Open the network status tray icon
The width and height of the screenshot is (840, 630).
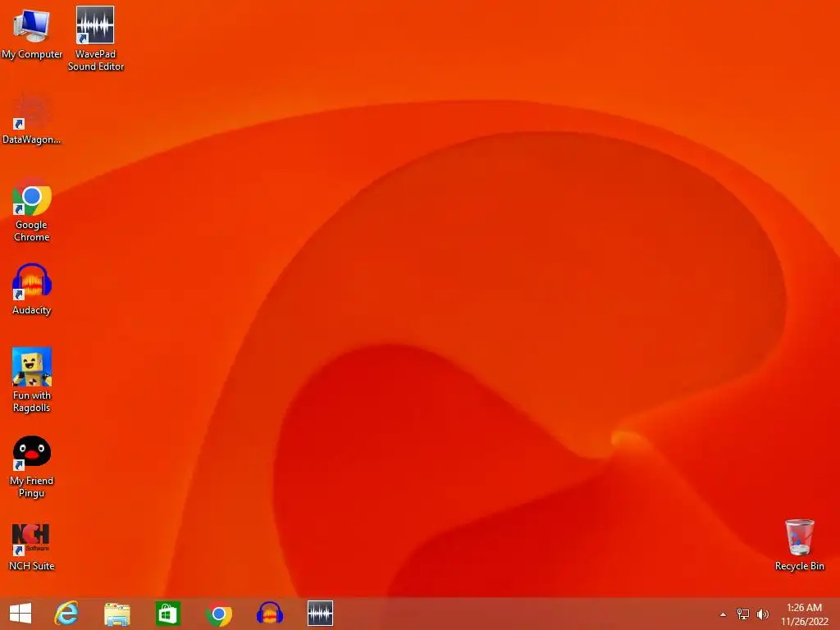click(743, 614)
